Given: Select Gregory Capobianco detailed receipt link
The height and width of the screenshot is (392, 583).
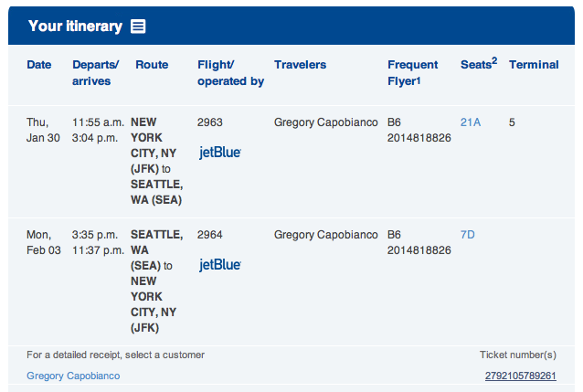Looking at the screenshot, I should 73,376.
